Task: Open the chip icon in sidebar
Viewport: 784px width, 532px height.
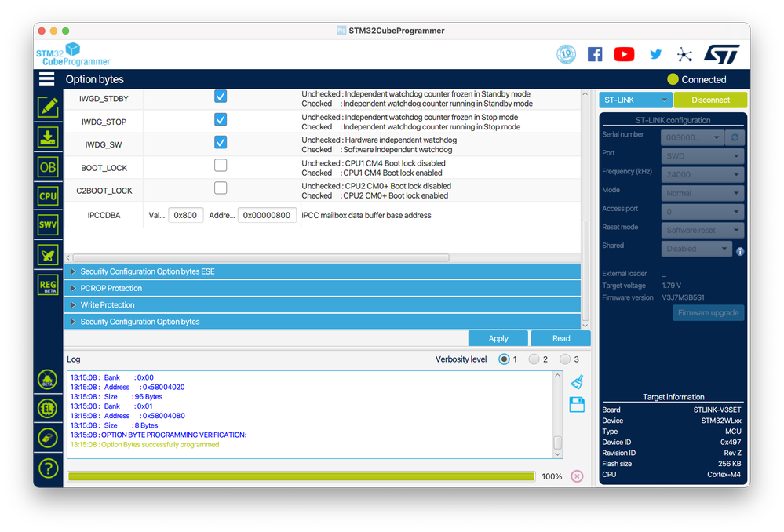Action: [48, 409]
